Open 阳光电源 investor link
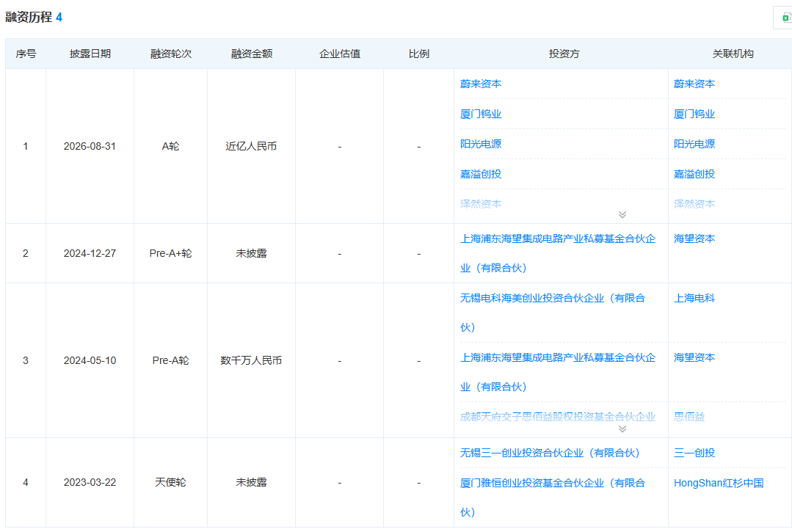 480,144
